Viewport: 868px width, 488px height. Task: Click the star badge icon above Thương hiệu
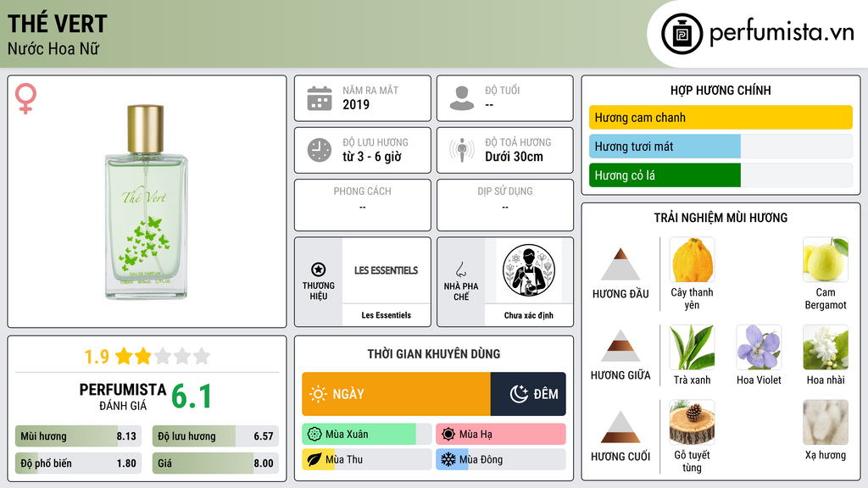[319, 269]
